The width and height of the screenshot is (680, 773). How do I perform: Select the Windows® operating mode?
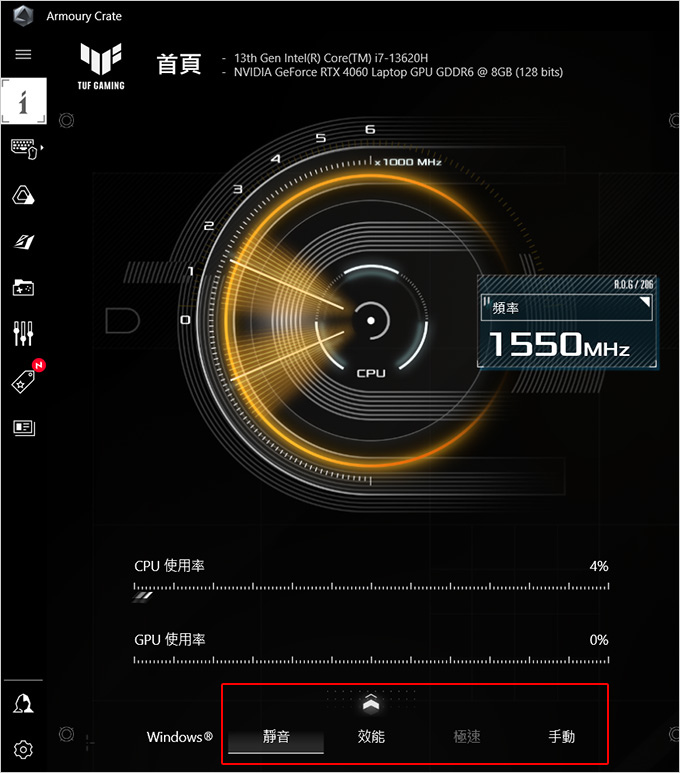point(179,737)
